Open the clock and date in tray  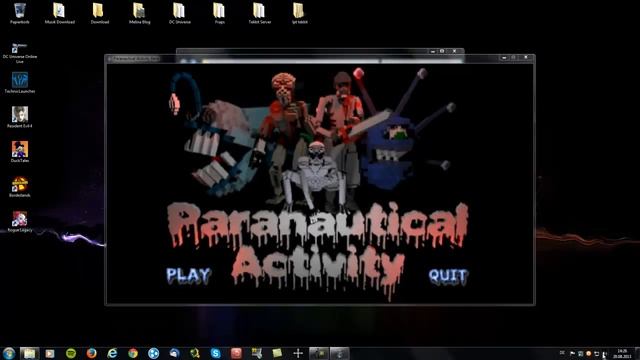tap(622, 353)
